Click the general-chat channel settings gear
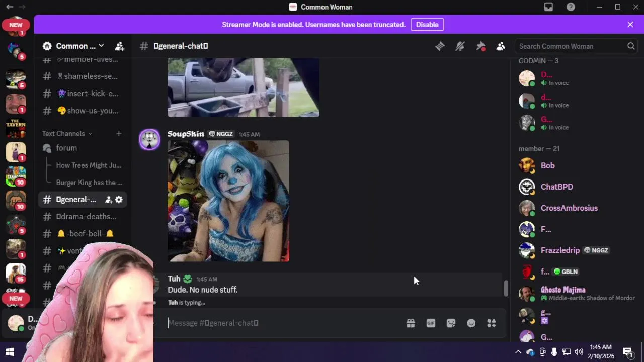This screenshot has width=644, height=362. click(x=119, y=200)
